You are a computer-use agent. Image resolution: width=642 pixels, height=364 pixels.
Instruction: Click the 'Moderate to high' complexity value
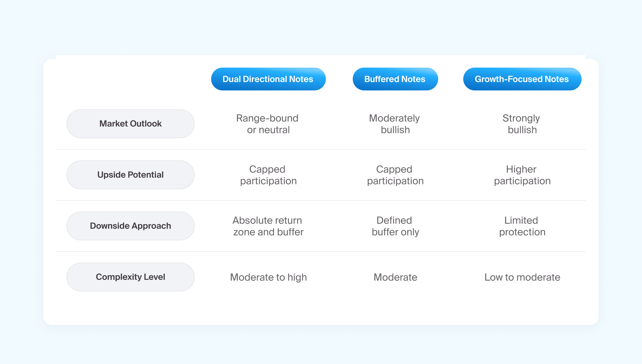268,277
